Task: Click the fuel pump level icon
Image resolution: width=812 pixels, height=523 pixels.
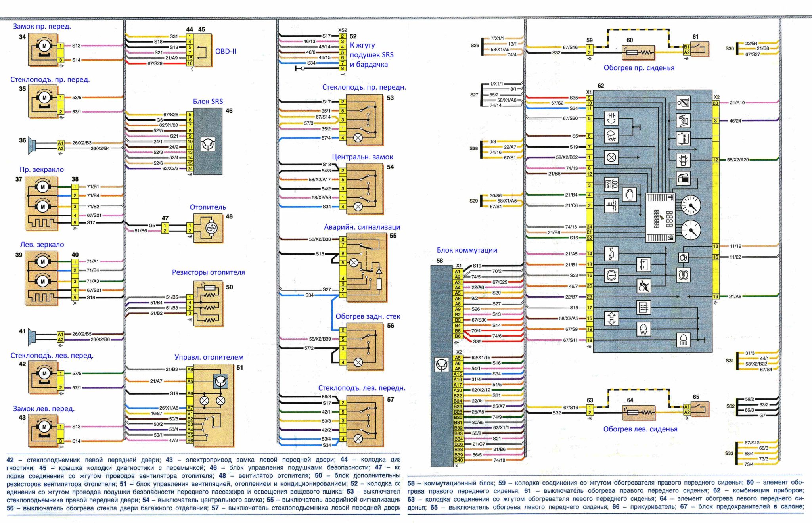Action: coord(683,178)
